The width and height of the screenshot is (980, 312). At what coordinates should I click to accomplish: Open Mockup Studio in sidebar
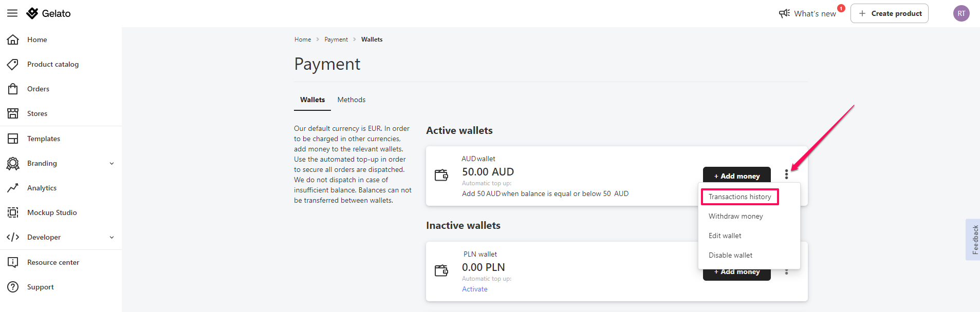point(52,212)
